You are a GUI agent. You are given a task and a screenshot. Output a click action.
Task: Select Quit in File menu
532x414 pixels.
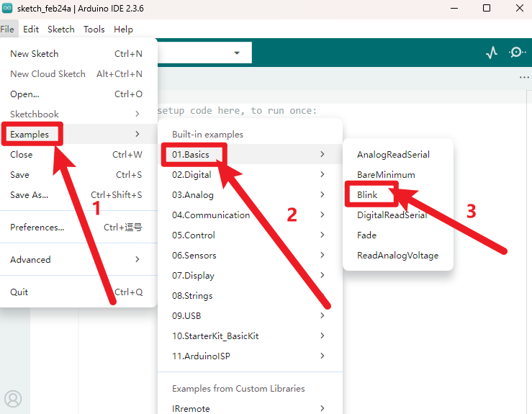click(x=78, y=292)
